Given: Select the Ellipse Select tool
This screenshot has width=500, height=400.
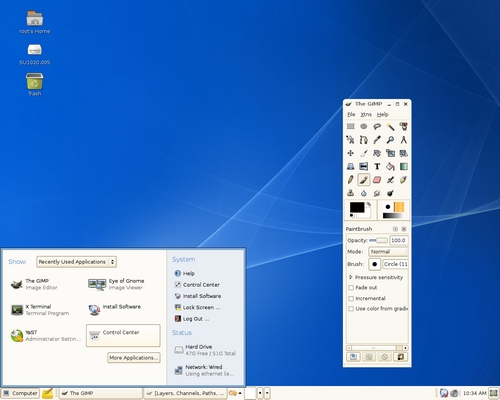Looking at the screenshot, I should tap(364, 126).
